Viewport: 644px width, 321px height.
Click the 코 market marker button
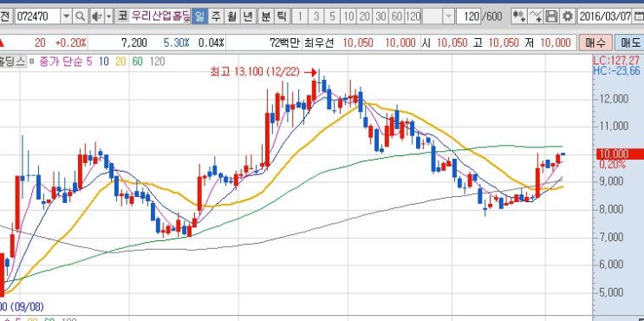click(122, 16)
